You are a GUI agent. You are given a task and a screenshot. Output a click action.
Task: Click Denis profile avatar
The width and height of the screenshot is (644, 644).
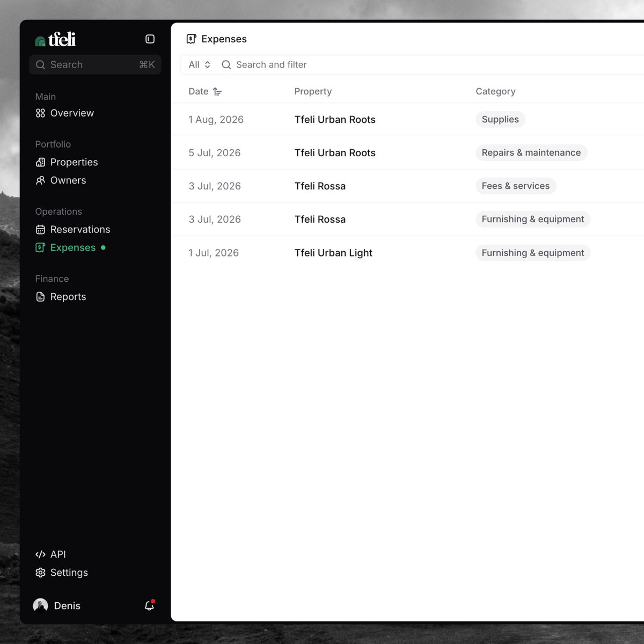click(x=40, y=606)
